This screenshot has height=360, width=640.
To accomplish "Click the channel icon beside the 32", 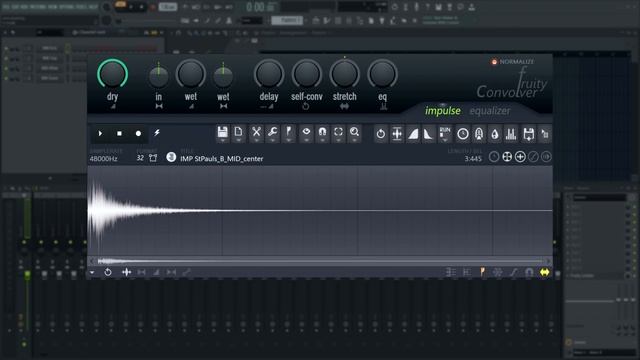I will [x=153, y=158].
